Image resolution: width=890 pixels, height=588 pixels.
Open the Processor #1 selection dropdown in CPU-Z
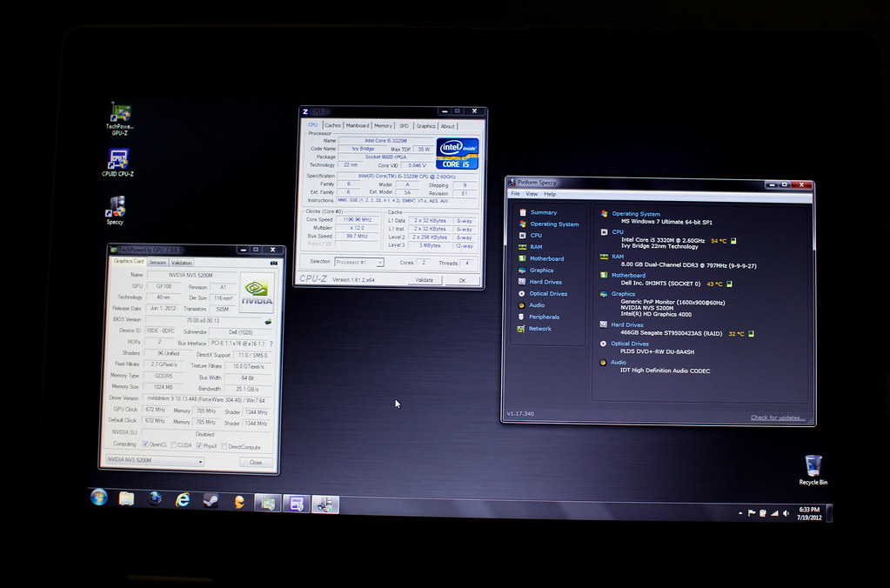pyautogui.click(x=359, y=262)
